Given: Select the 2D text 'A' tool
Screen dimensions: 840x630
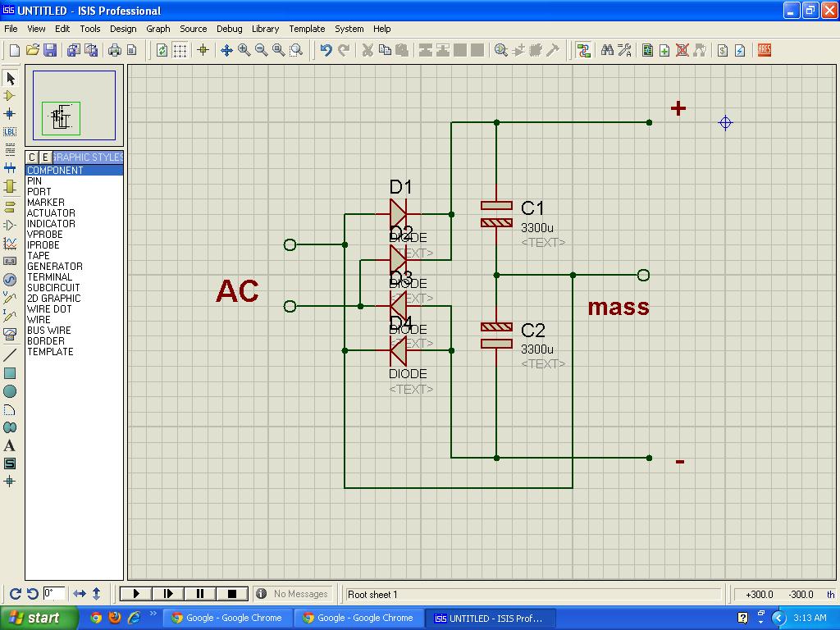Looking at the screenshot, I should pos(10,445).
